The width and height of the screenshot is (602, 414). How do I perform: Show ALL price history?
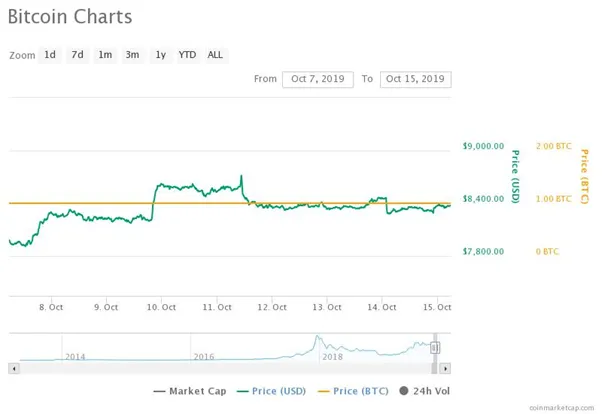215,55
